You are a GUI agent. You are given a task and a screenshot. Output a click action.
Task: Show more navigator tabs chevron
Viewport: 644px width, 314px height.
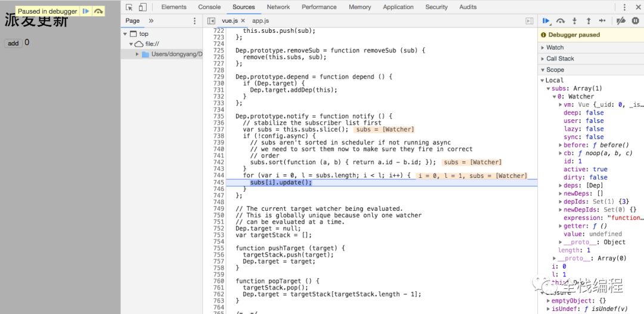[x=151, y=20]
